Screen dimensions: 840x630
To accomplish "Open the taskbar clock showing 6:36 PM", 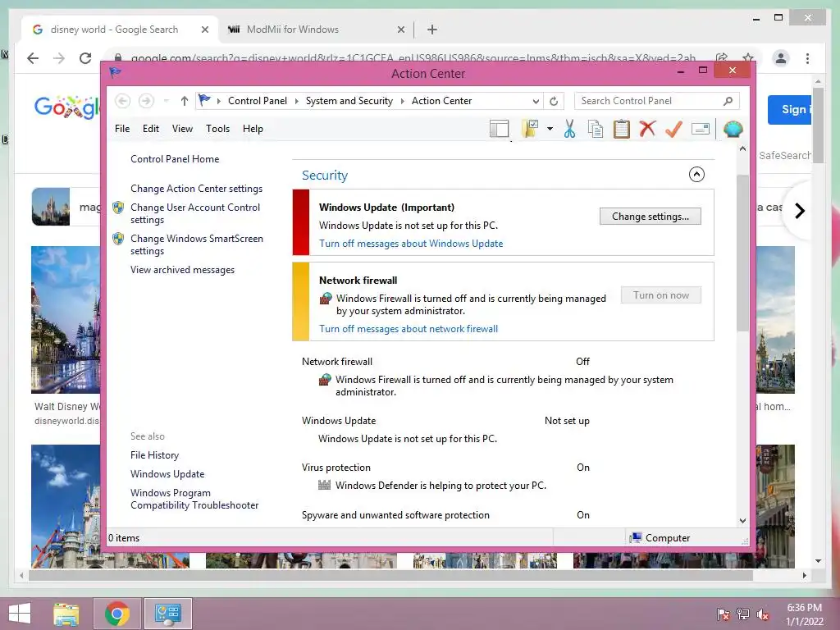I will [804, 614].
